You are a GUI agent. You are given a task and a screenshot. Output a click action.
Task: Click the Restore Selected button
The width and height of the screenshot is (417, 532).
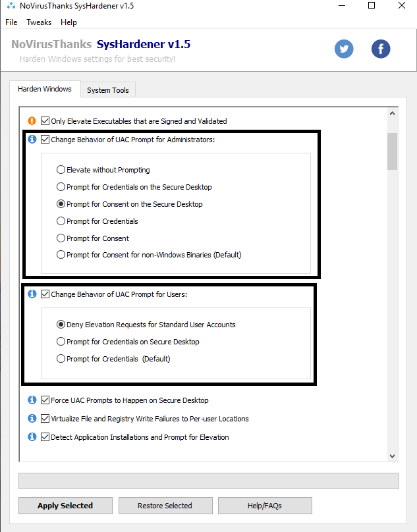tap(165, 506)
